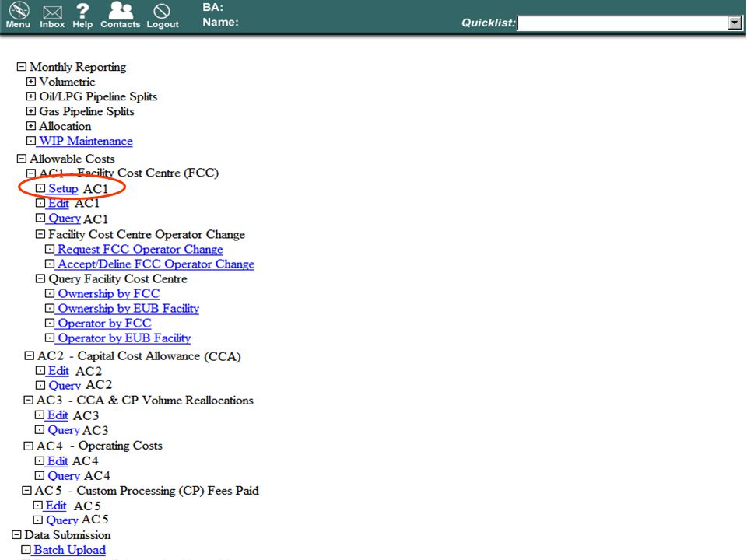
Task: Open the Quicklist dropdown arrow
Action: [734, 23]
